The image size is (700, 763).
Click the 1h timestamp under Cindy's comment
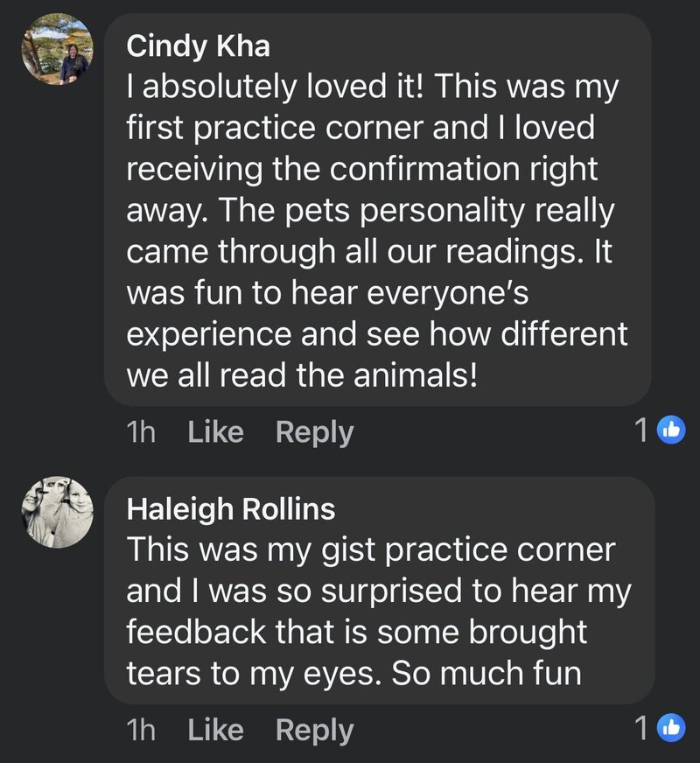click(x=141, y=432)
